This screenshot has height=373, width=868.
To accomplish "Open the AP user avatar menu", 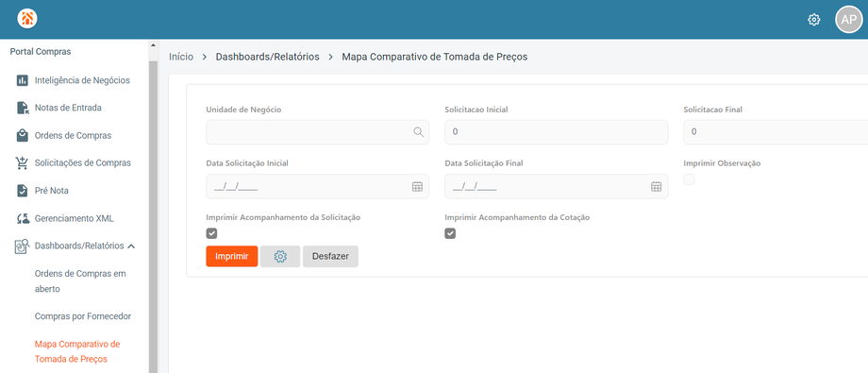I will point(848,20).
